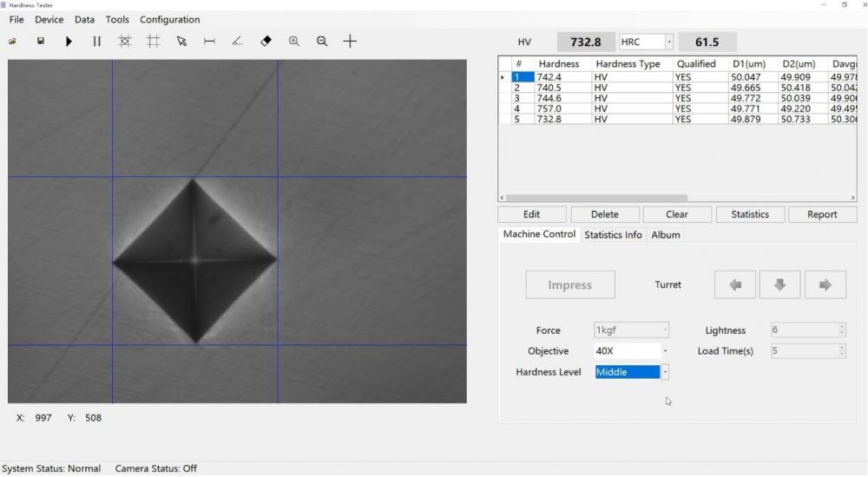Select row 3 with hardness 744.6
This screenshot has width=868, height=477.
[x=678, y=98]
